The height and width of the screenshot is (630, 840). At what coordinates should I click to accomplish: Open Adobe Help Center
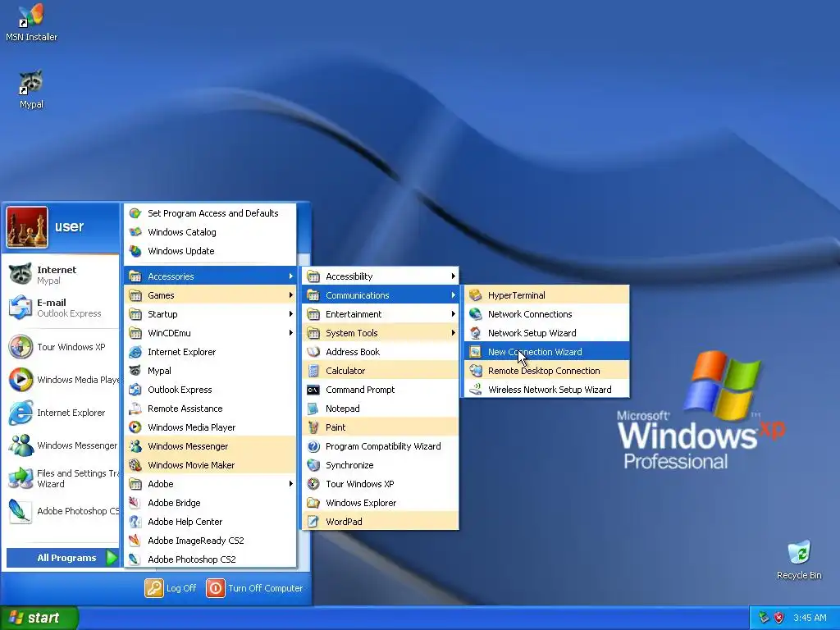(210, 522)
